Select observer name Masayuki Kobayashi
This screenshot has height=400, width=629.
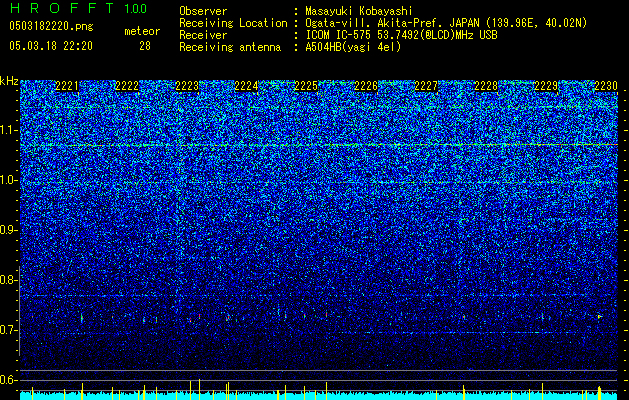(x=359, y=11)
